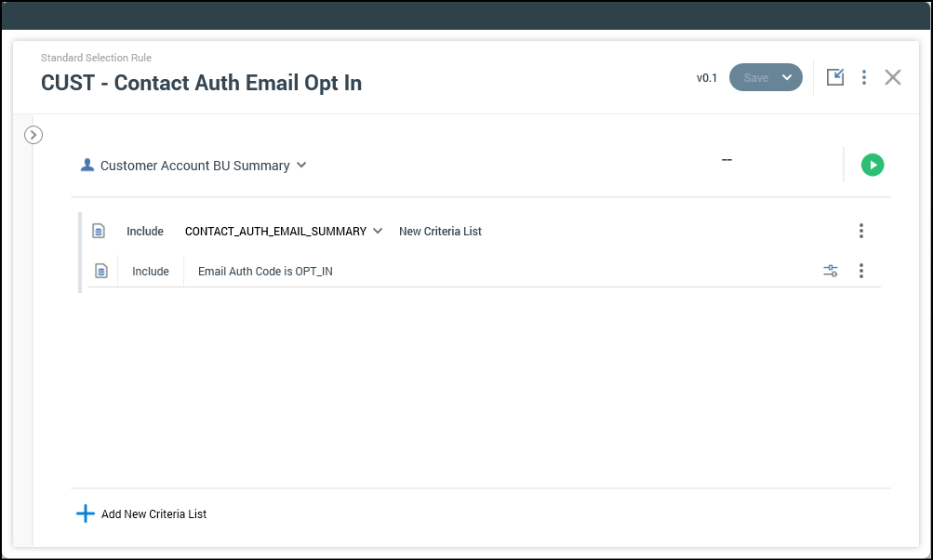Close the selection rule with the X

tap(893, 77)
